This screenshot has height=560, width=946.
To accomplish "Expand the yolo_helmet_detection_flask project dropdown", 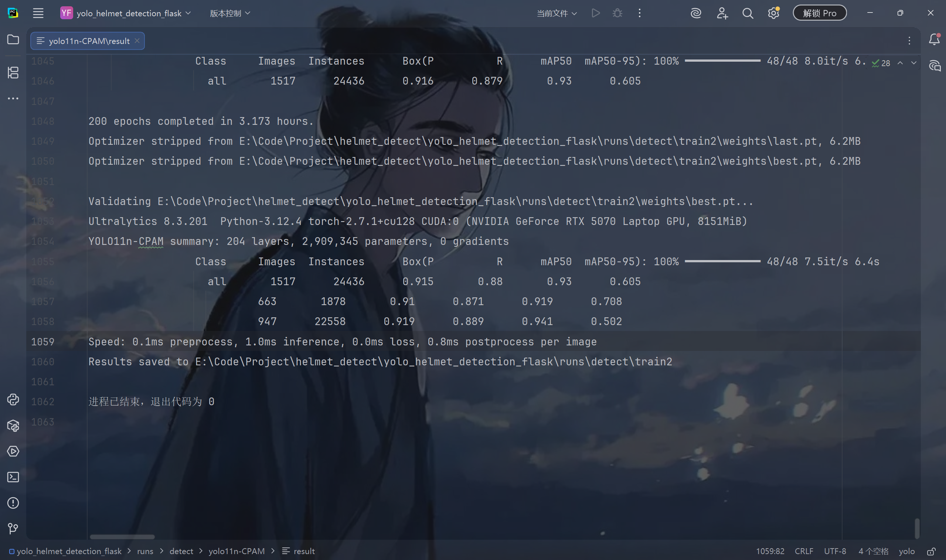I will pyautogui.click(x=126, y=13).
